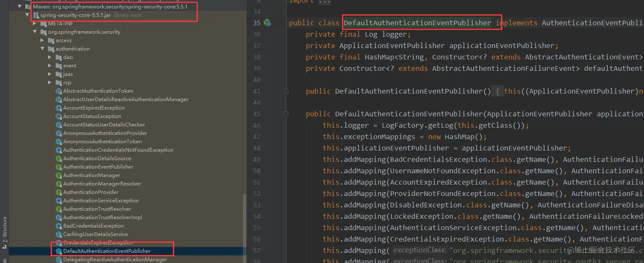Click the interface icon beside AuthenticationProvider
644x263 pixels.
[x=59, y=192]
